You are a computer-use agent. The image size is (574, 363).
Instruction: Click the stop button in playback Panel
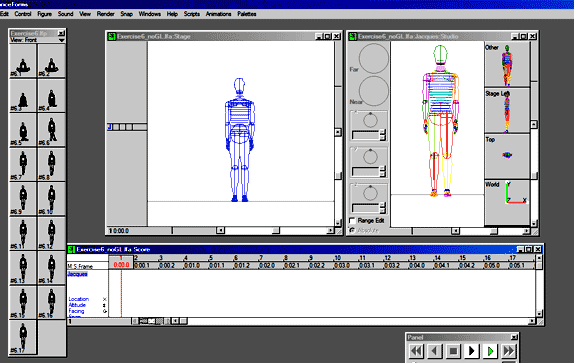coord(453,351)
